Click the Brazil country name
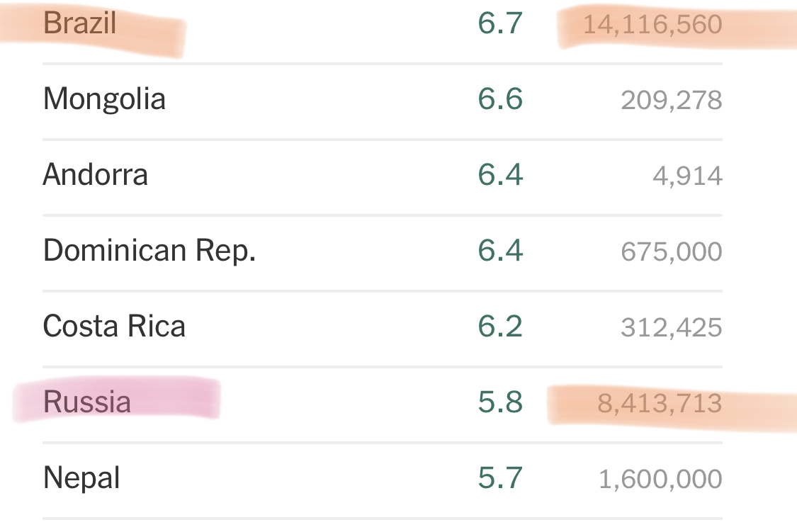 (79, 23)
